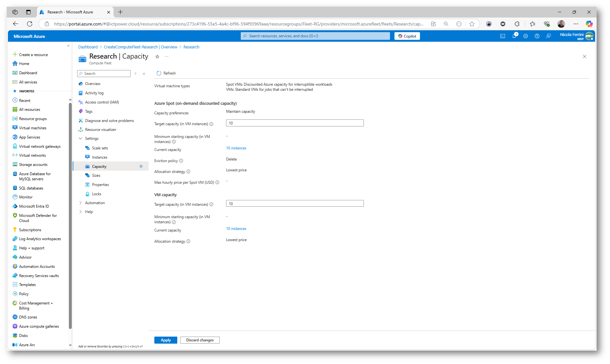Click the resource menu Search box
The height and width of the screenshot is (364, 610).
(104, 74)
